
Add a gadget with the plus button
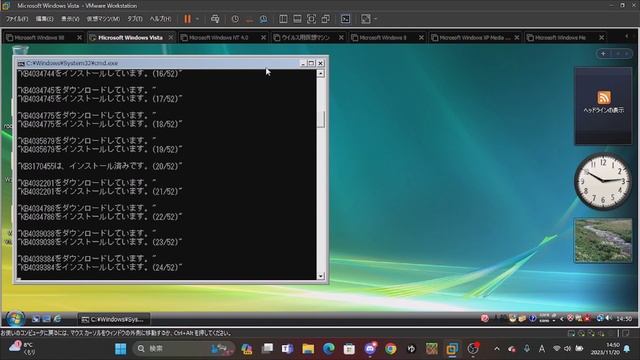click(603, 53)
